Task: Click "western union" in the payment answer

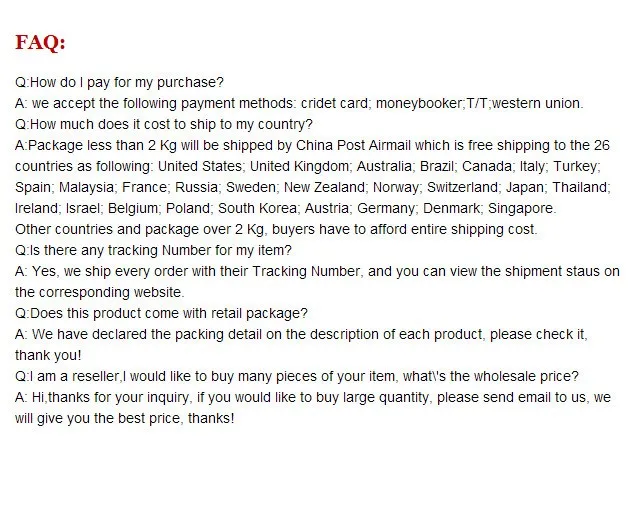Action: [537, 103]
